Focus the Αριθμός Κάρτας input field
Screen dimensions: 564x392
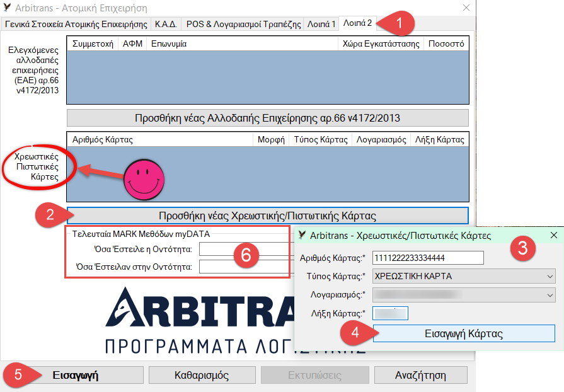[x=428, y=258]
